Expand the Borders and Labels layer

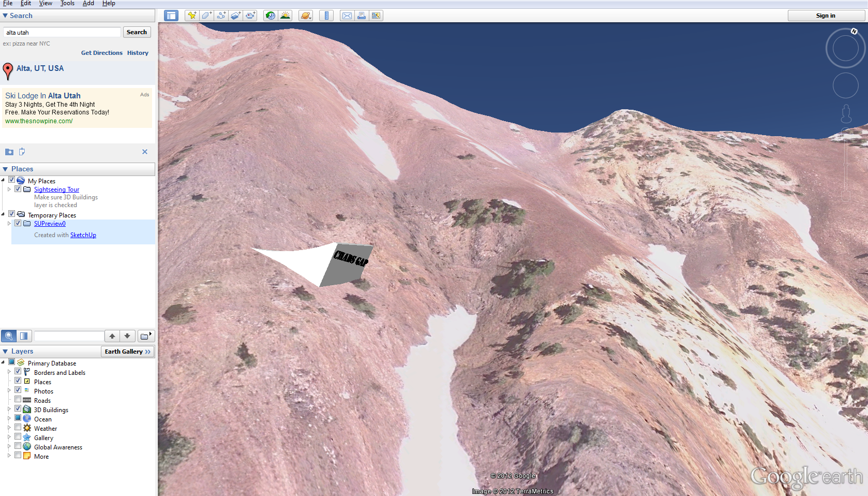point(9,372)
